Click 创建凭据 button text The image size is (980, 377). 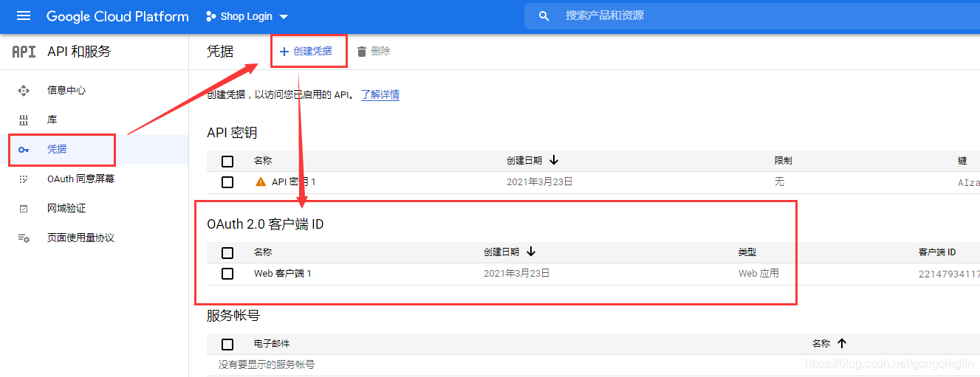coord(312,52)
